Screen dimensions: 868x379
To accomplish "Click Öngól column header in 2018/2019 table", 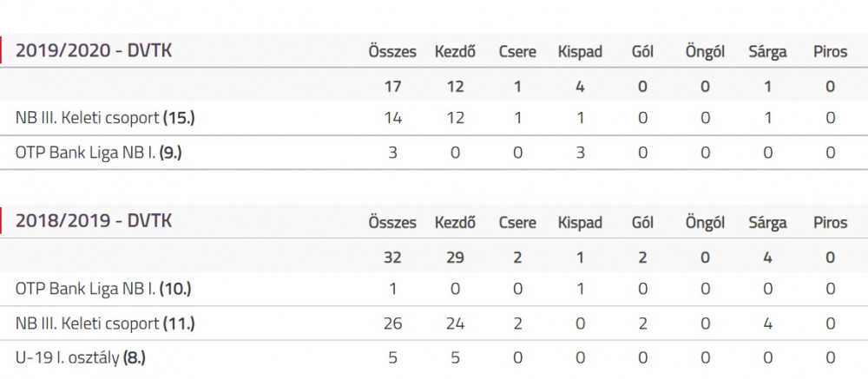I will coord(705,224).
